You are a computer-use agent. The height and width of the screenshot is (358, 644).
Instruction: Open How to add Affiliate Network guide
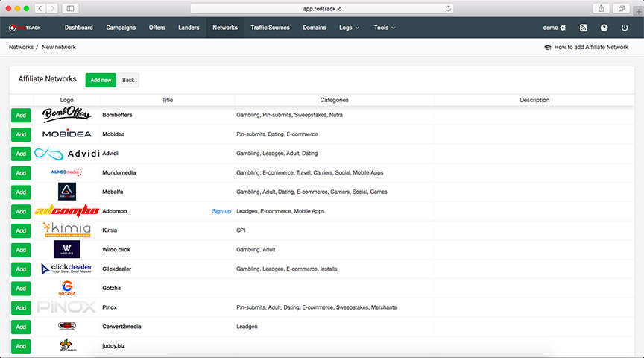[586, 47]
